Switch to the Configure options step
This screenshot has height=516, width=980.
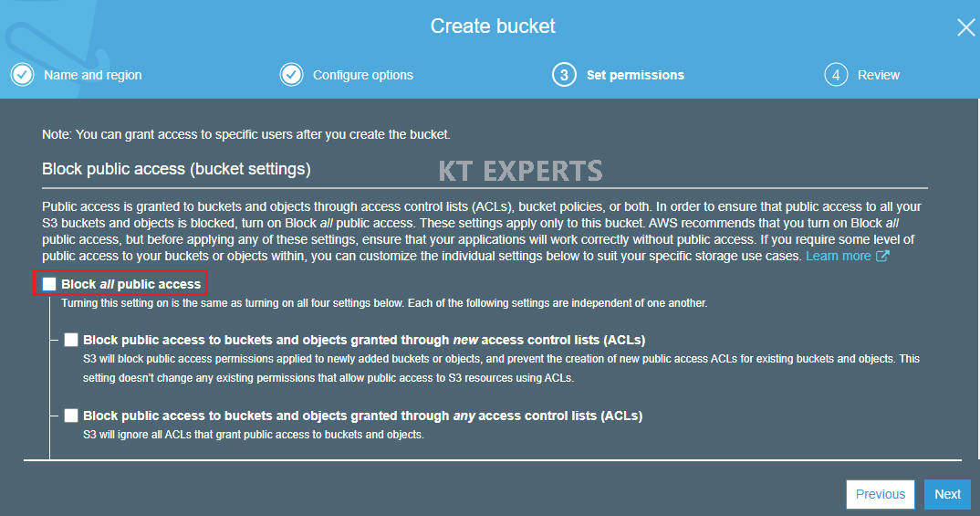click(x=362, y=75)
